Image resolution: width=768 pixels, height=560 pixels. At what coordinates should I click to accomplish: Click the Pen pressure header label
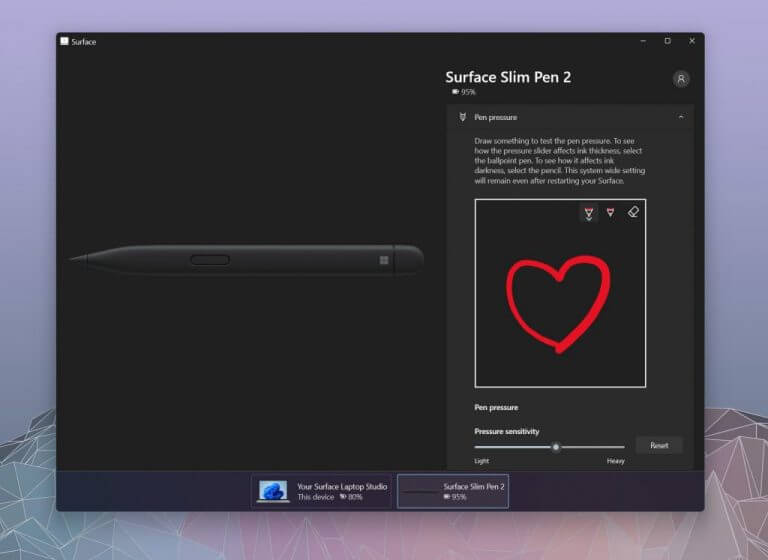pos(495,118)
